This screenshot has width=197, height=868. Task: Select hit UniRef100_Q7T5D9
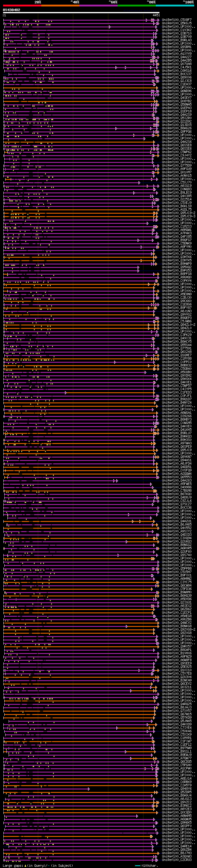177,165
